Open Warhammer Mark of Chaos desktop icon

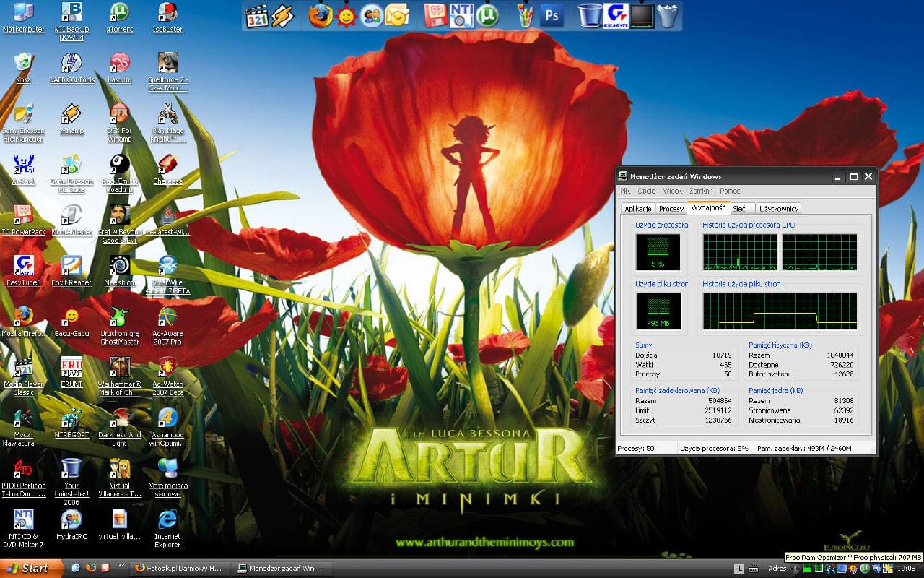tap(119, 376)
